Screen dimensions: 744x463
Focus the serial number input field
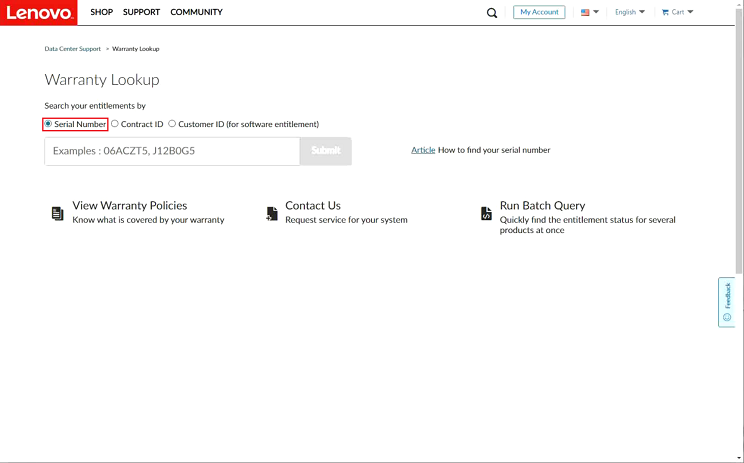172,151
